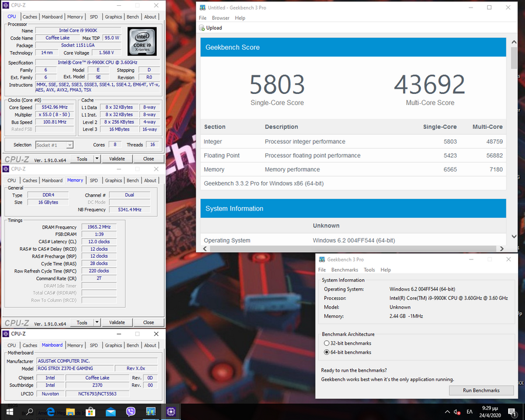Expand Tools dropdown arrow in CPU-Z memory timings window

(97, 322)
